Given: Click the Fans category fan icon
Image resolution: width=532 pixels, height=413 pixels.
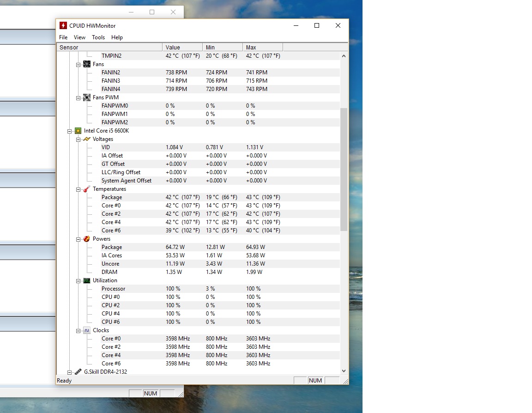Looking at the screenshot, I should (x=86, y=64).
